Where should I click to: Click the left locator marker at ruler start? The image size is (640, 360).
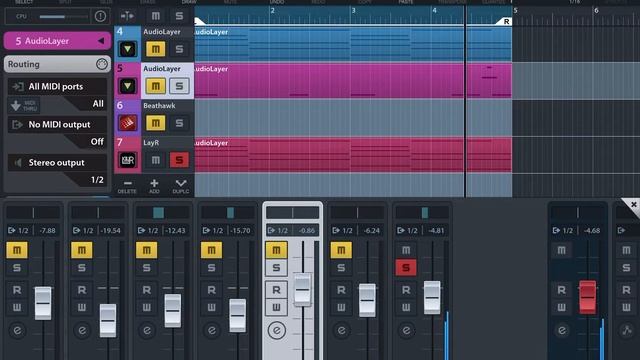tap(200, 21)
